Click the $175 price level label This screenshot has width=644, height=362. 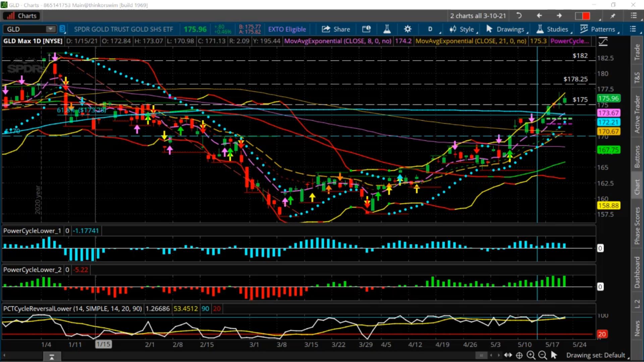tap(580, 100)
